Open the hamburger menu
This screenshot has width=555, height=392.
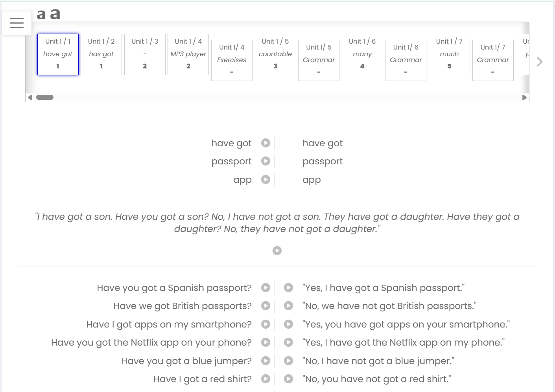(x=17, y=23)
